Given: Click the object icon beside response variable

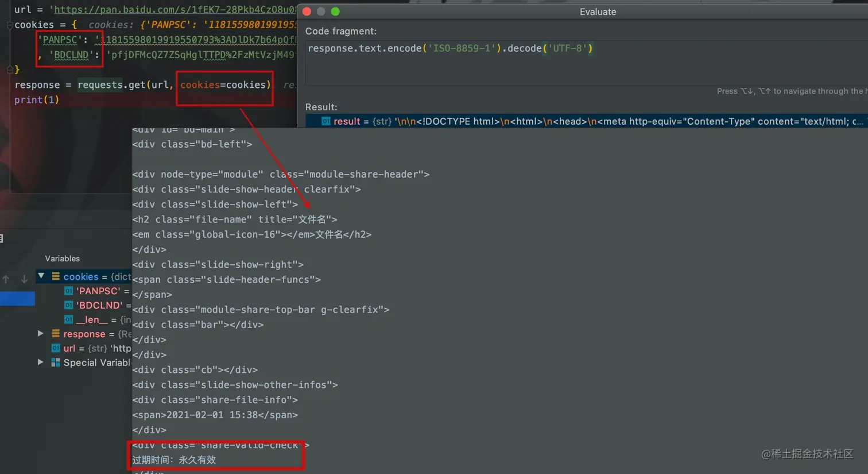Looking at the screenshot, I should [56, 333].
